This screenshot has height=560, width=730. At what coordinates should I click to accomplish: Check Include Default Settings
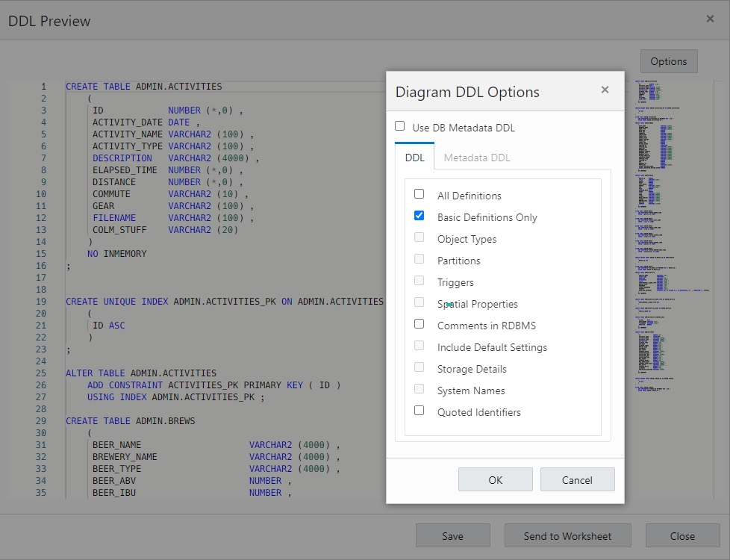(419, 346)
